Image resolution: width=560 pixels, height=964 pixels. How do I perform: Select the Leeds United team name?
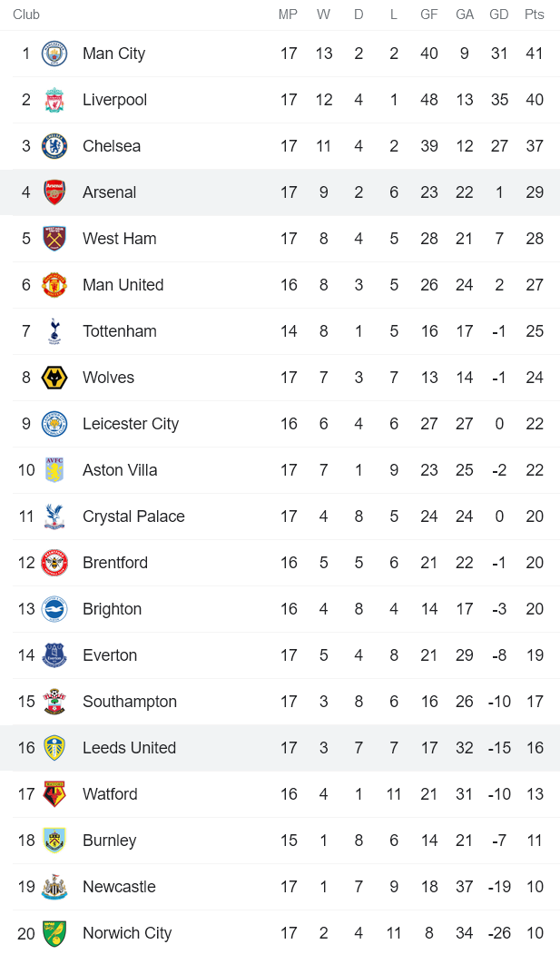point(129,748)
